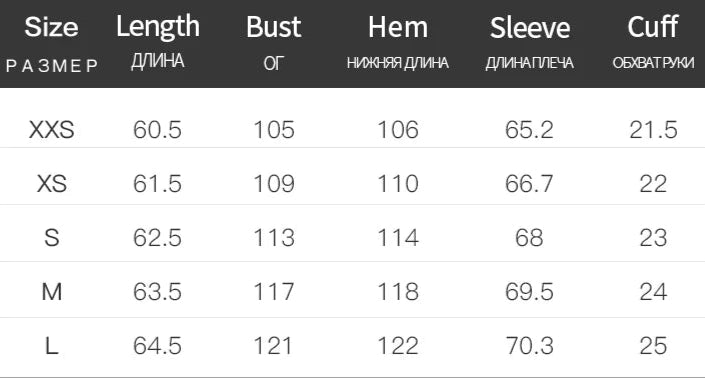
Task: Click the 25 cuff value
Action: [653, 346]
